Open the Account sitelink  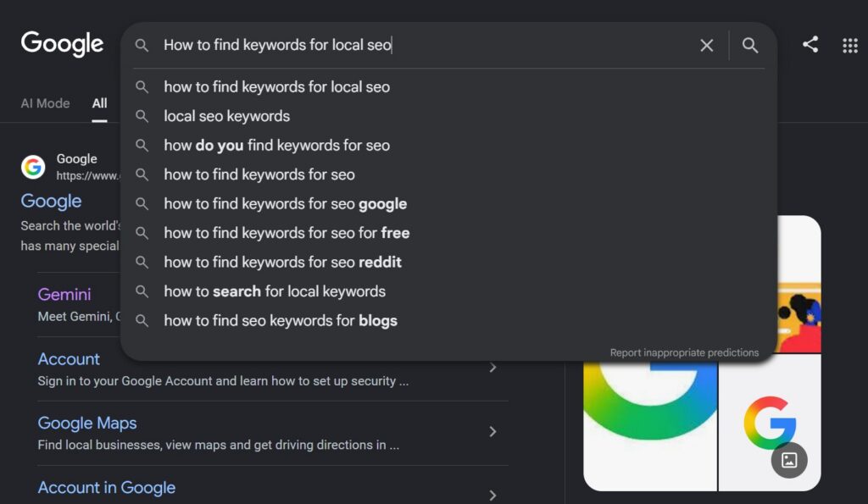point(69,359)
